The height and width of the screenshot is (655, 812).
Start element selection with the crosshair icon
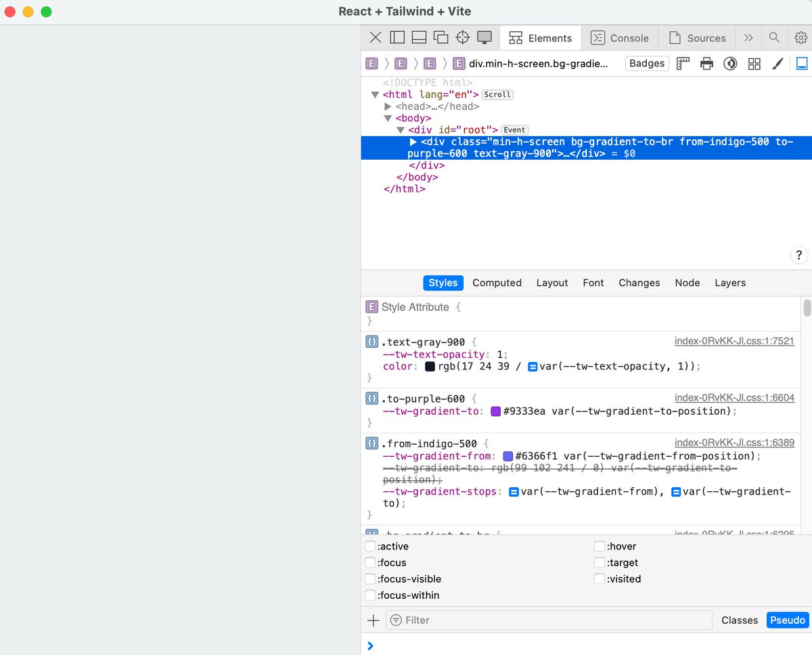tap(462, 38)
